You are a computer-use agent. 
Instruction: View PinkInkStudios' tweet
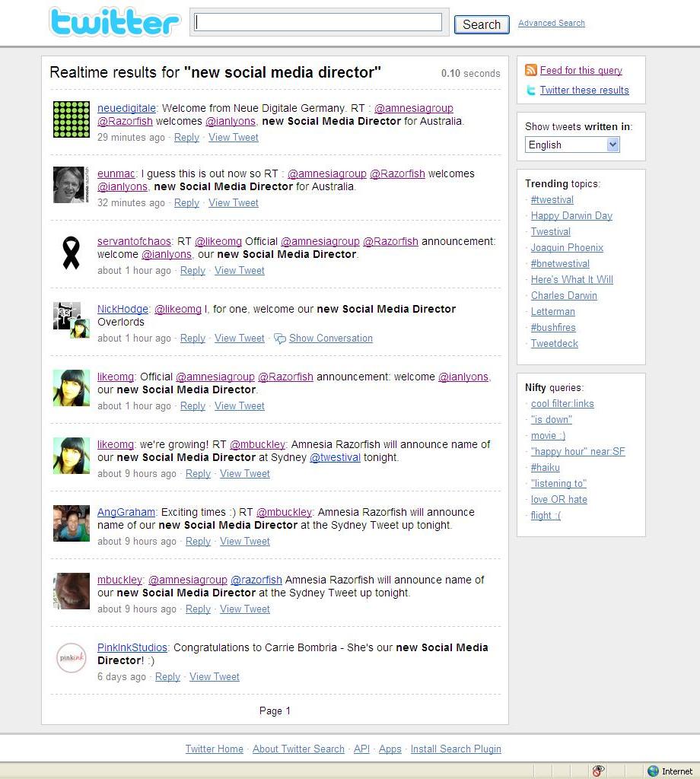pyautogui.click(x=214, y=676)
